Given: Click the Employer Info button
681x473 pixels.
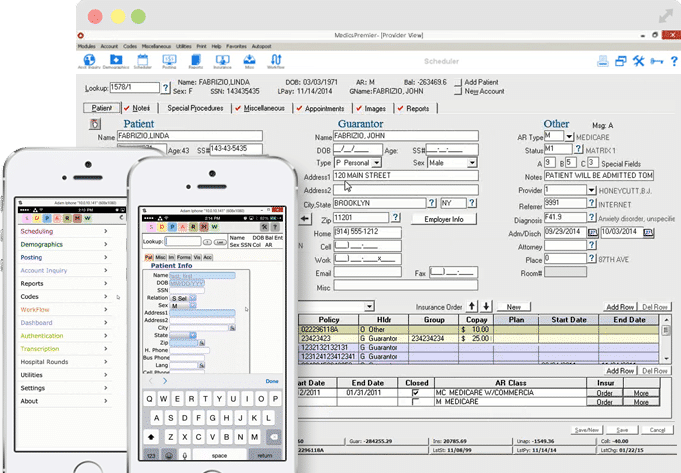Looking at the screenshot, I should (444, 219).
